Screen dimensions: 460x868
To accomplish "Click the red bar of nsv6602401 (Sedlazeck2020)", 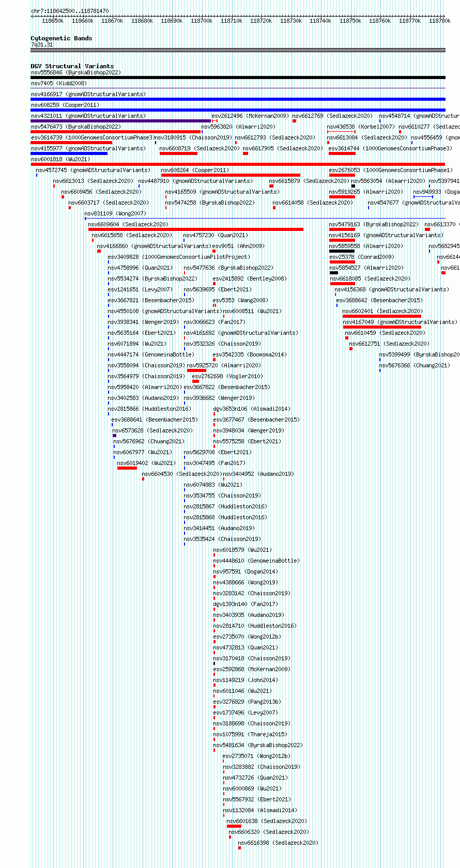I will 381,316.
